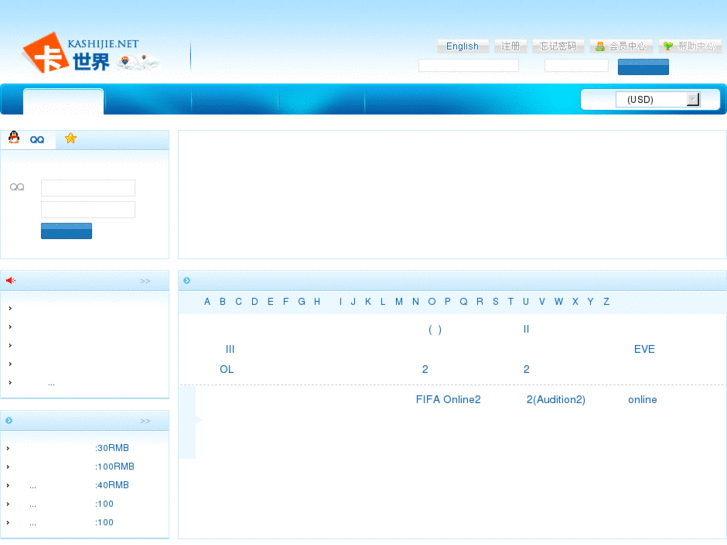
Task: Click the red megaphone announcement icon
Action: pos(11,280)
